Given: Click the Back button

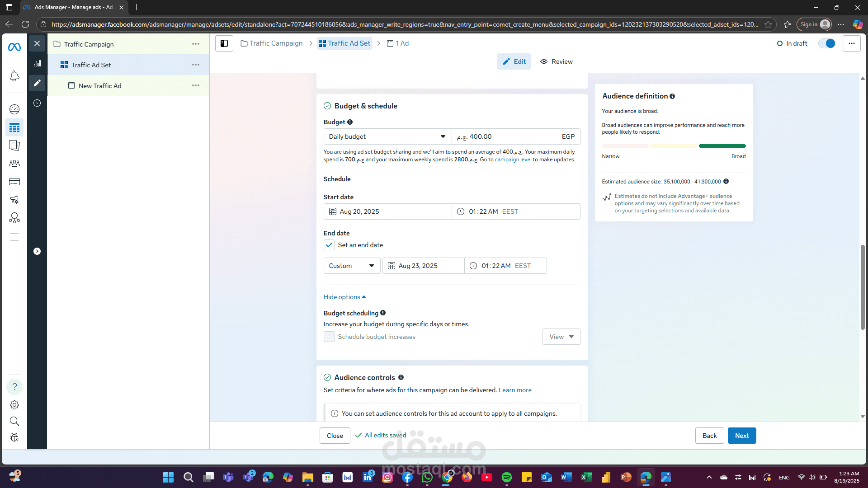Looking at the screenshot, I should click(x=709, y=436).
